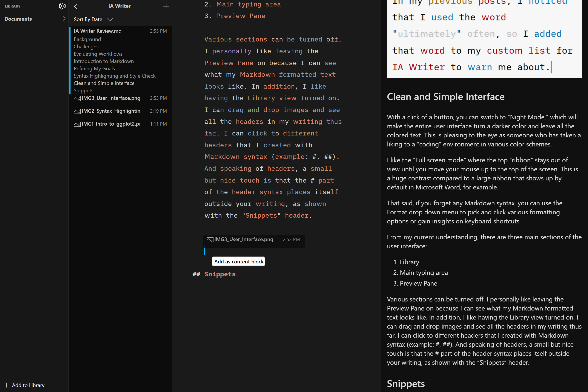
Task: Click the Add as content block tooltip
Action: [x=238, y=261]
